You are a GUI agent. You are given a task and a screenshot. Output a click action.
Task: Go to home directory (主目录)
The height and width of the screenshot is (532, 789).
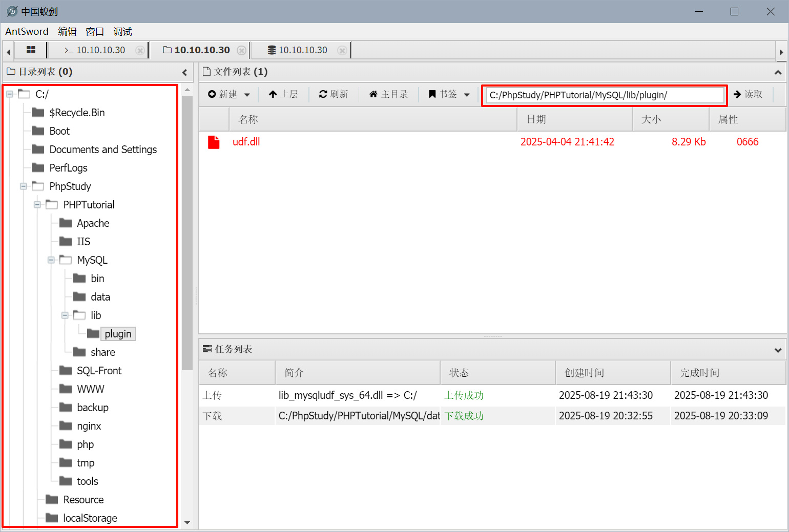tap(389, 94)
